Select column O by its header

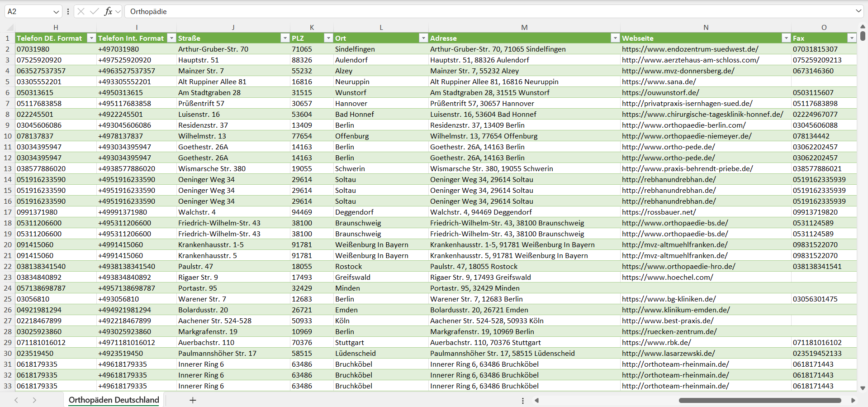click(824, 28)
